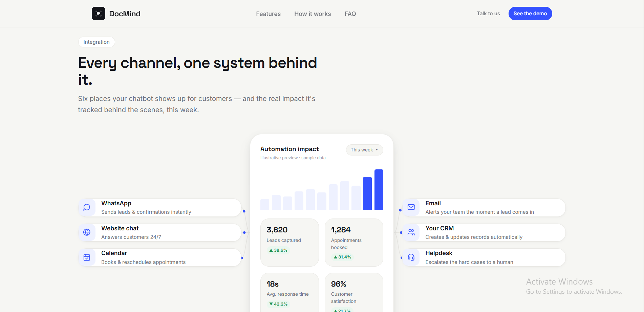Click 'Escalates the hard cases to a human'
Screen dimensions: 644x312
[469, 262]
